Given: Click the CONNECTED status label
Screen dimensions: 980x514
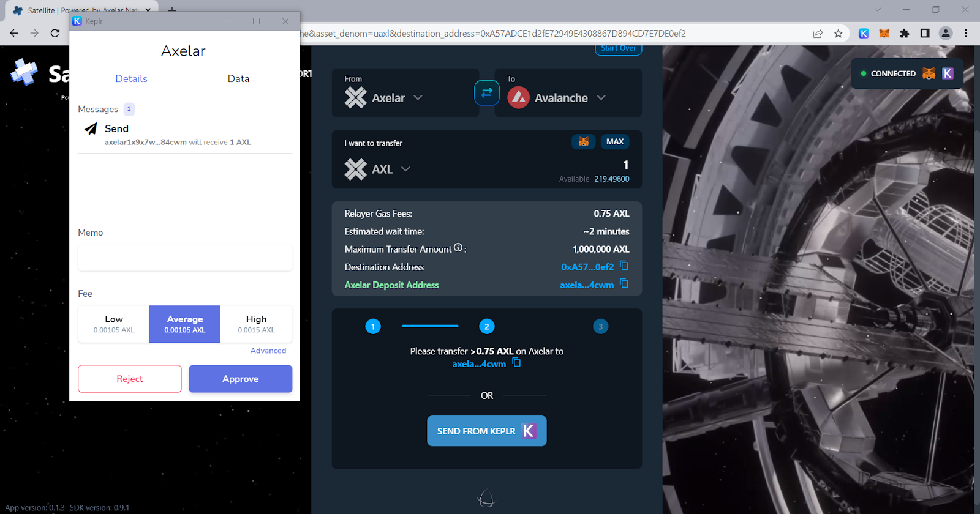Looking at the screenshot, I should [x=893, y=73].
